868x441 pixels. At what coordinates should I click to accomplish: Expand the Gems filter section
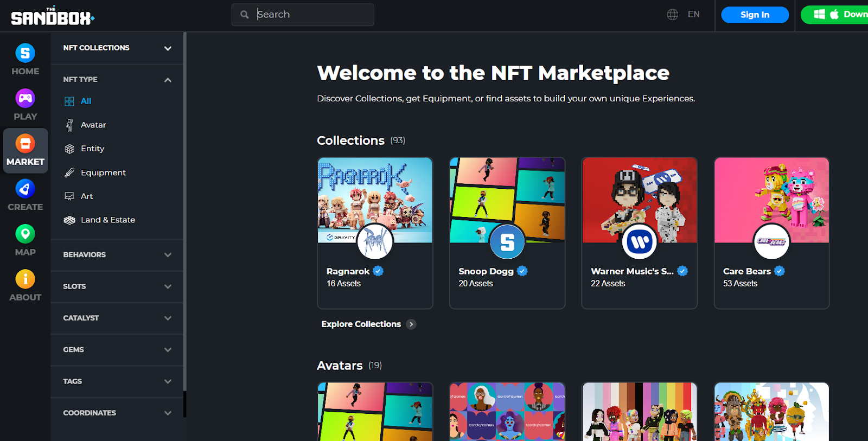click(x=117, y=350)
